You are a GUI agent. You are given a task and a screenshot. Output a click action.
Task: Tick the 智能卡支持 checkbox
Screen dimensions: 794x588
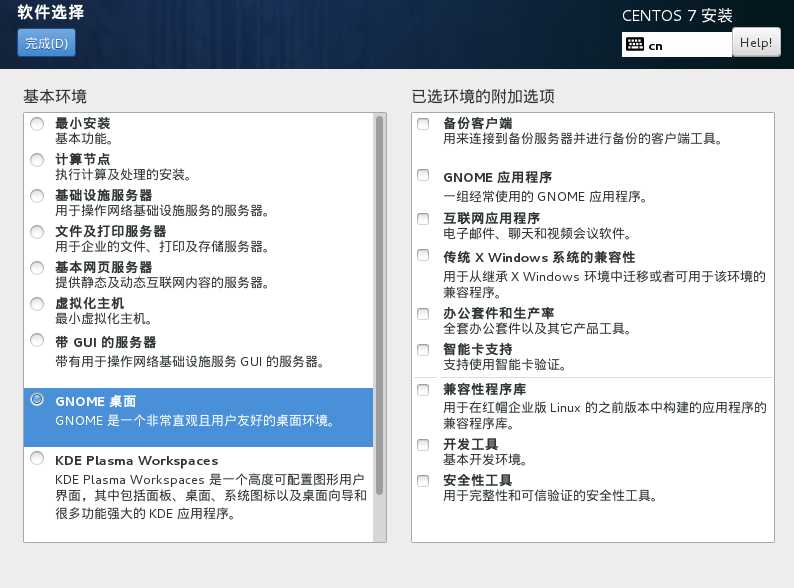423,350
